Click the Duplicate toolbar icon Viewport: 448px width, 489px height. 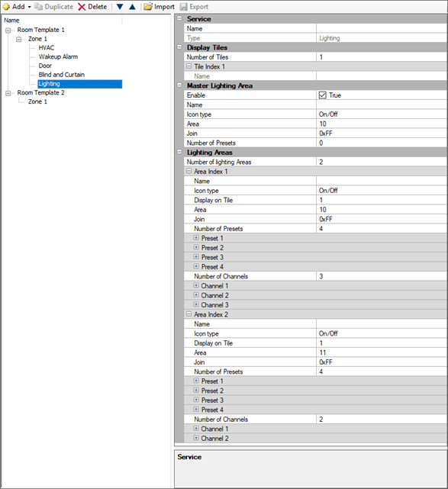pos(38,7)
